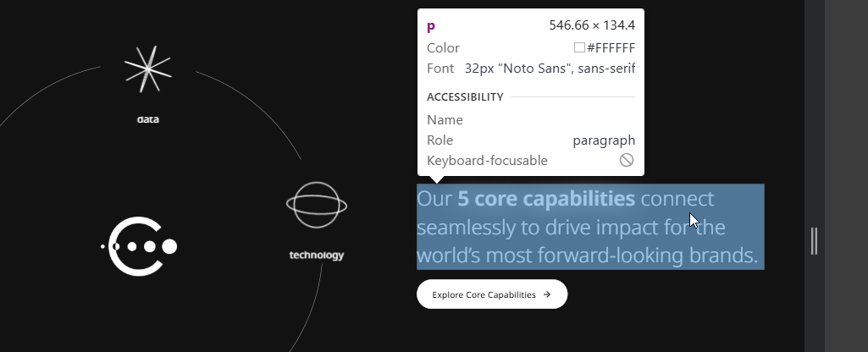Click the large white dot in the logo
The height and width of the screenshot is (352, 868).
point(169,246)
